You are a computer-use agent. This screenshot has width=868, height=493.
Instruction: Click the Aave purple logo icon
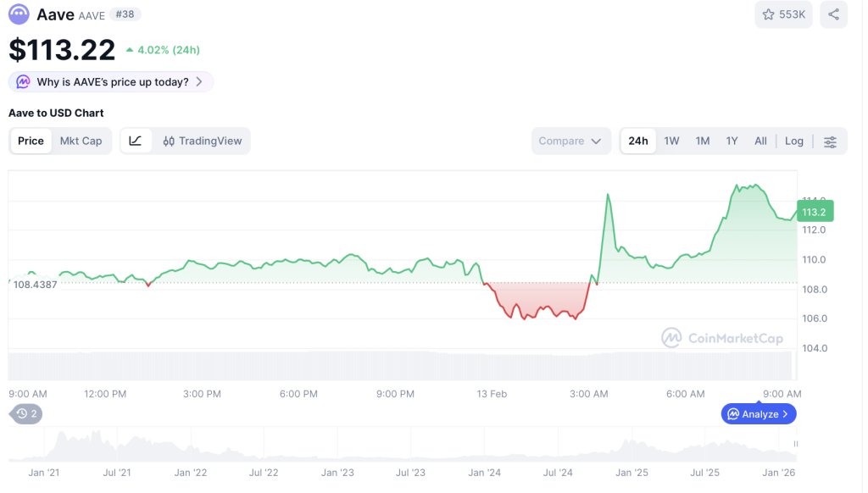click(19, 14)
